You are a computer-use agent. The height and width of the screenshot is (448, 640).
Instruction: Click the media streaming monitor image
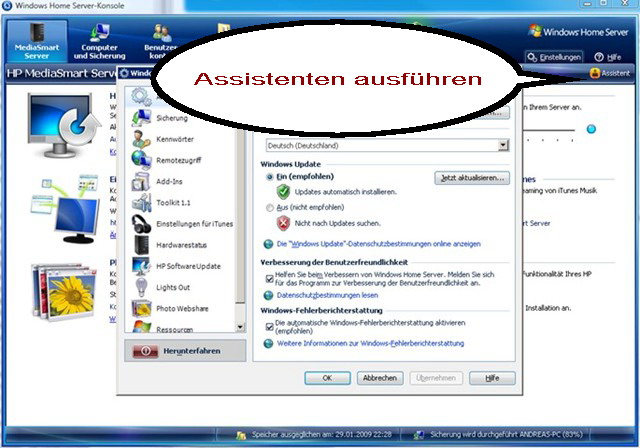pos(65,209)
